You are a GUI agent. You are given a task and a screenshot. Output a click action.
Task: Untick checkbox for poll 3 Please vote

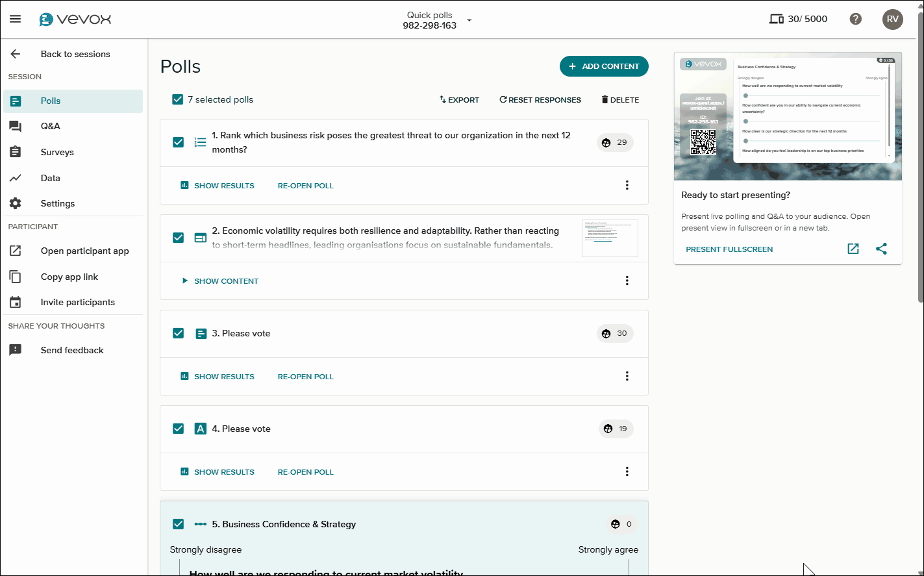point(179,333)
